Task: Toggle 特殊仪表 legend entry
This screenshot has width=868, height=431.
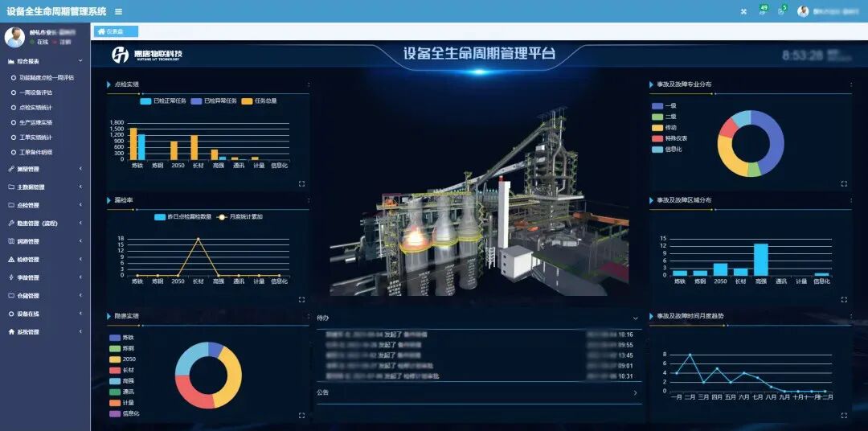Action: (669, 138)
